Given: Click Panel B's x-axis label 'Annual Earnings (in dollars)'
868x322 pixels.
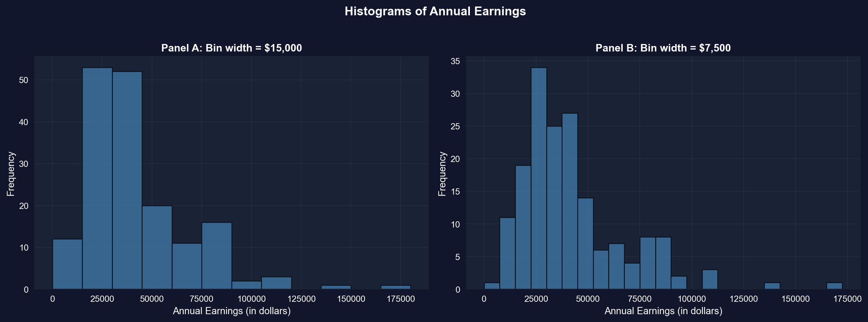Looking at the screenshot, I should 663,311.
